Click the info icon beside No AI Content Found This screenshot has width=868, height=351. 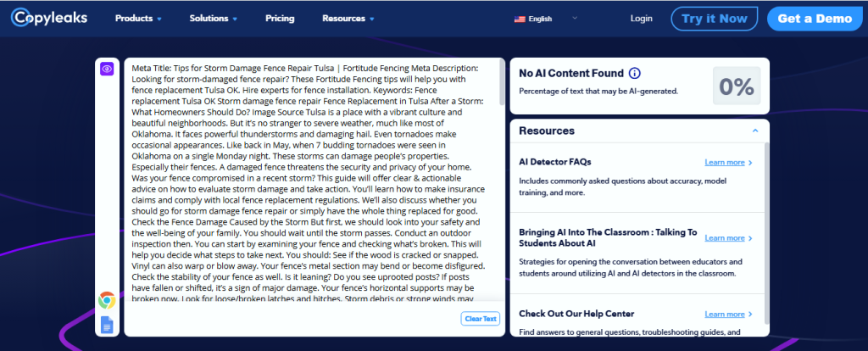click(634, 74)
